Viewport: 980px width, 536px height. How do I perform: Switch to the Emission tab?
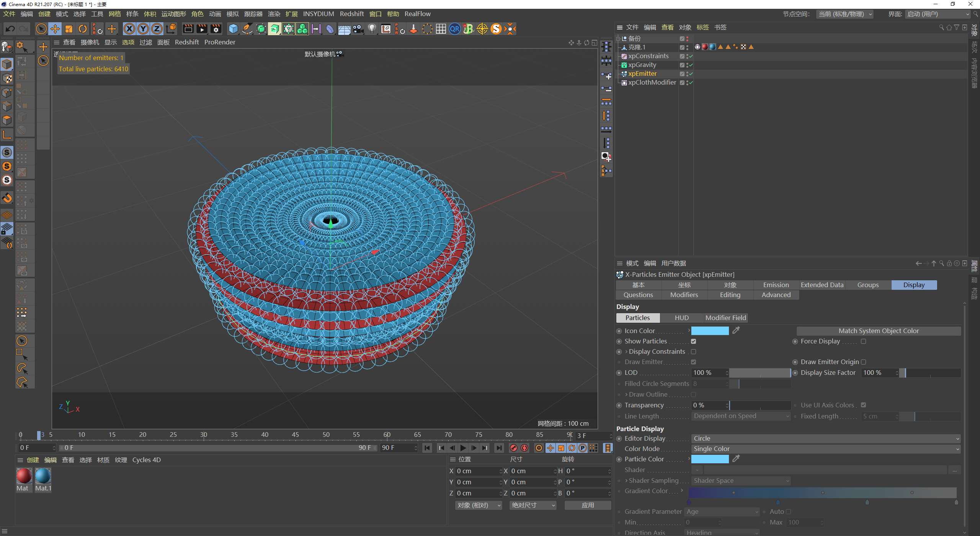click(x=774, y=284)
